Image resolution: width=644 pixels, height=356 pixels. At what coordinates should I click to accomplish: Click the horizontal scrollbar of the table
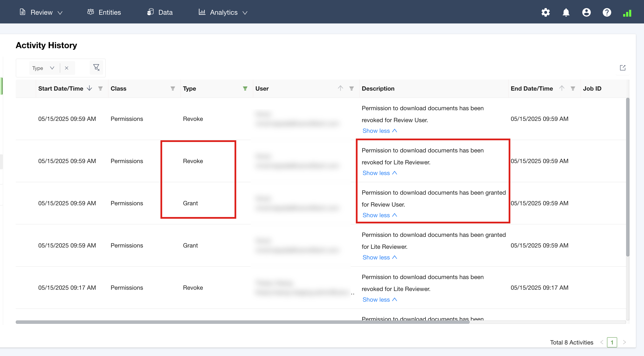(x=242, y=322)
